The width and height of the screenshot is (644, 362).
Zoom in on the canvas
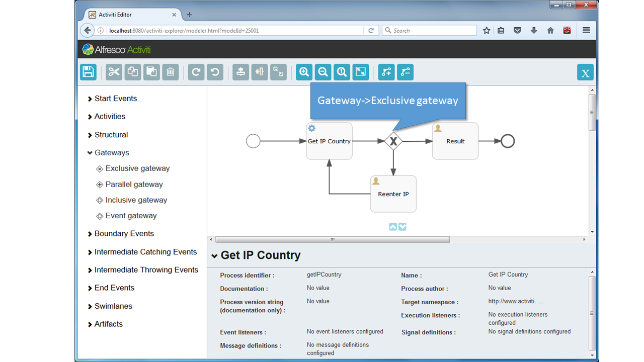click(304, 72)
